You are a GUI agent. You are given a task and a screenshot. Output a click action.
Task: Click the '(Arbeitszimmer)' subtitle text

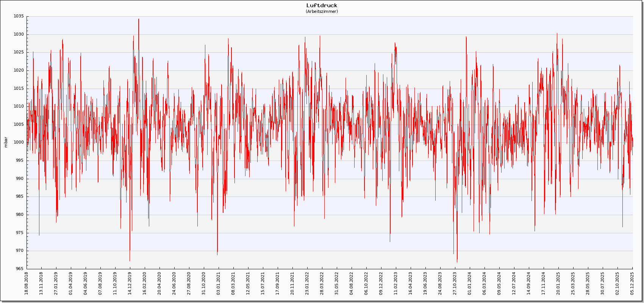pyautogui.click(x=322, y=11)
